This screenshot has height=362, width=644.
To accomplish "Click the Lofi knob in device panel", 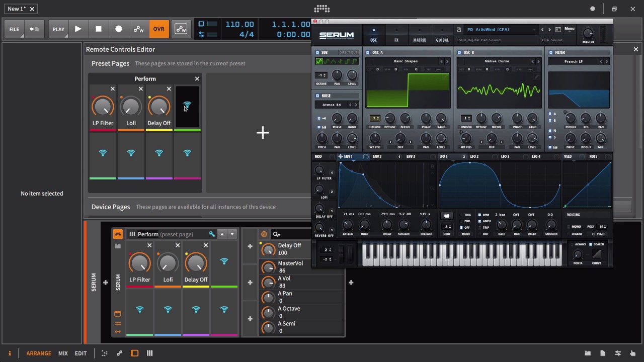I will [x=168, y=263].
